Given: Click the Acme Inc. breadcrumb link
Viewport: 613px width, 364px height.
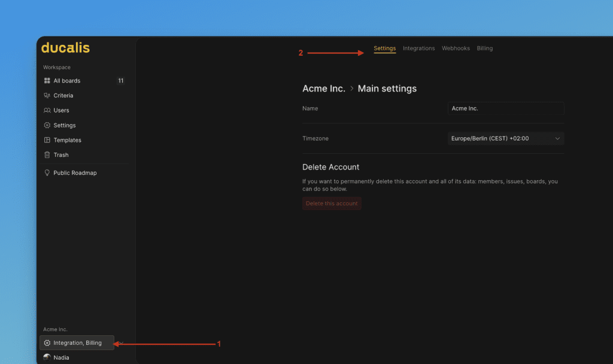Looking at the screenshot, I should click(324, 88).
